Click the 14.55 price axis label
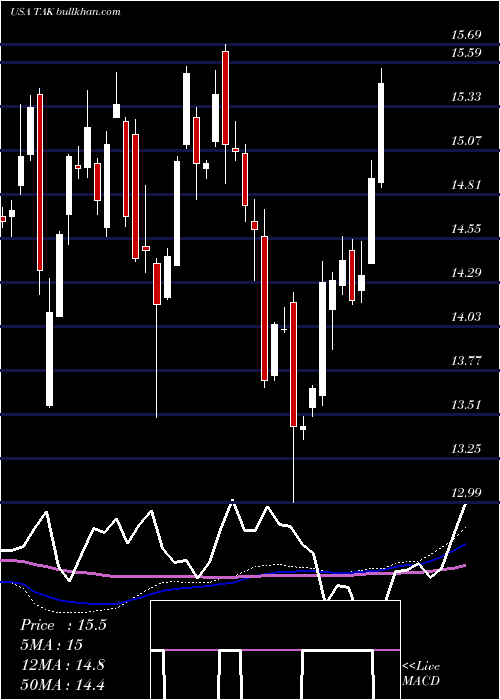This screenshot has height=700, width=500. point(466,229)
